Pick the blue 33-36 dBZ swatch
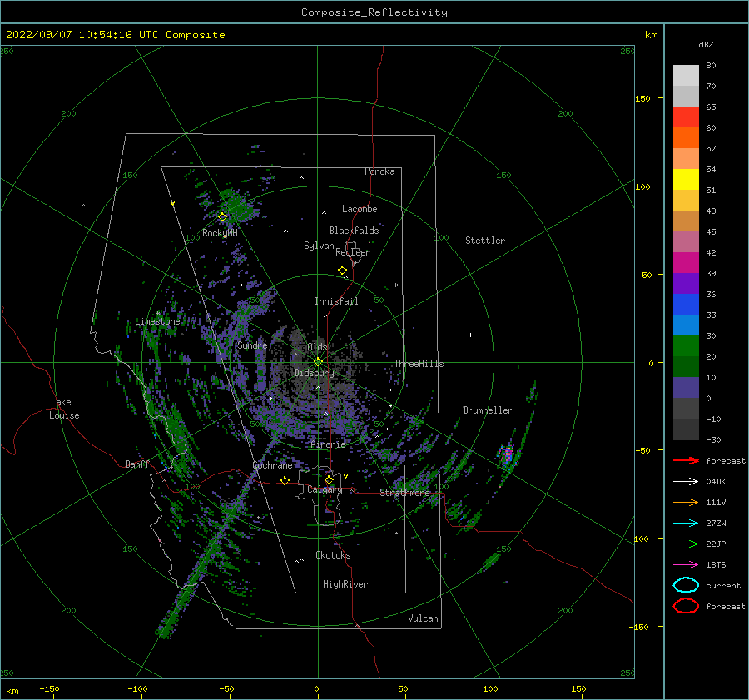 686,304
